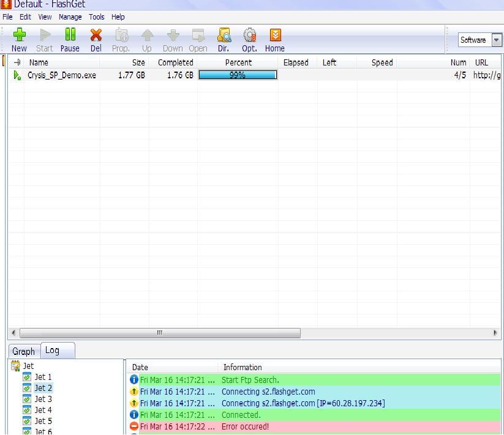
Task: Click red error icon on Error occured row
Action: 134,426
